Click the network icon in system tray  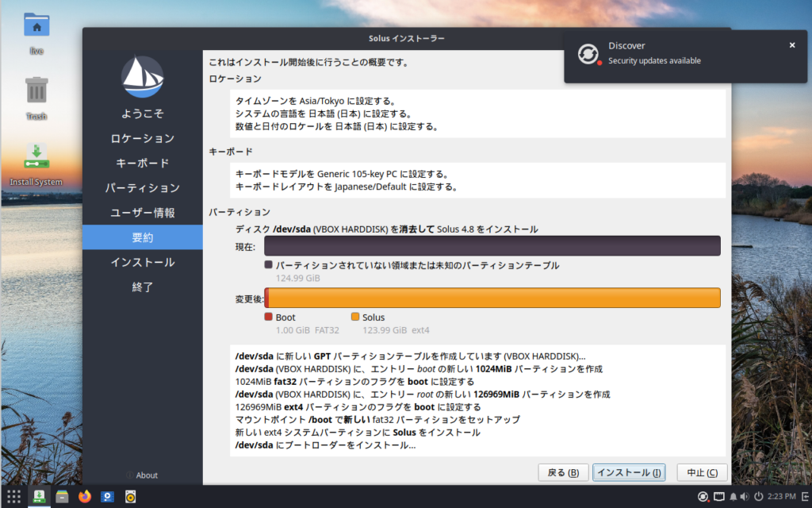coord(719,497)
